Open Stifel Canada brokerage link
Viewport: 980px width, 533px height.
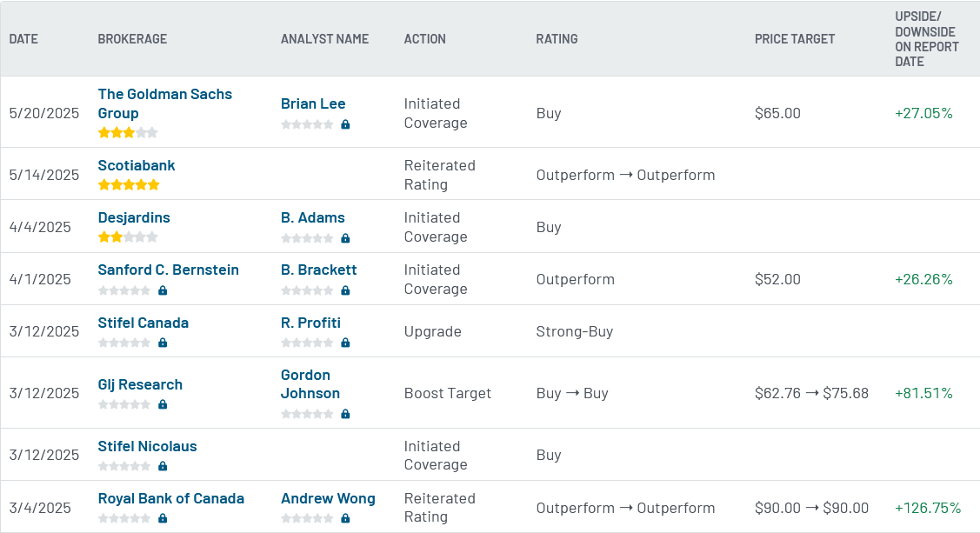pos(143,323)
